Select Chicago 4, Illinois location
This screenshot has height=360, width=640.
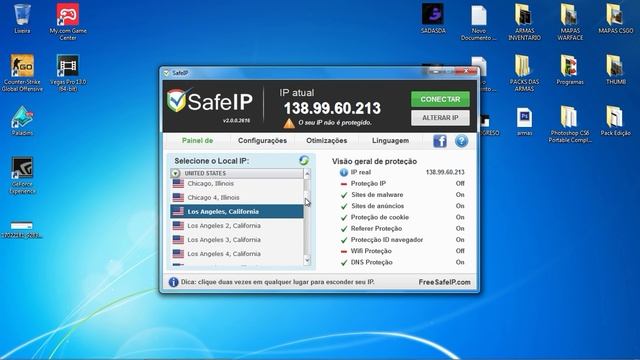237,198
